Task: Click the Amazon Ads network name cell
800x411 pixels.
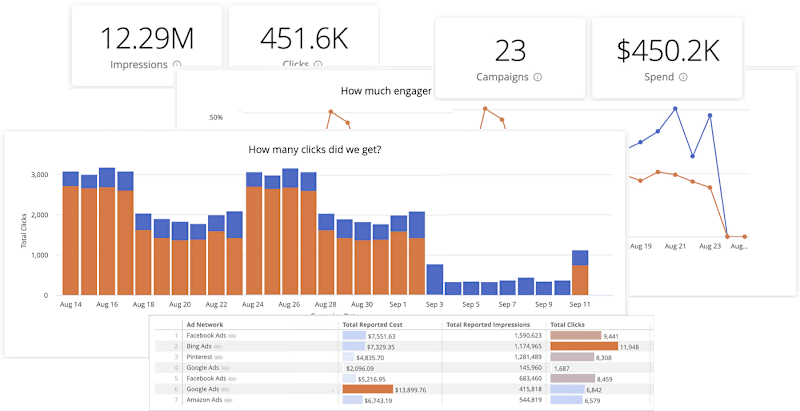Action: coord(204,400)
